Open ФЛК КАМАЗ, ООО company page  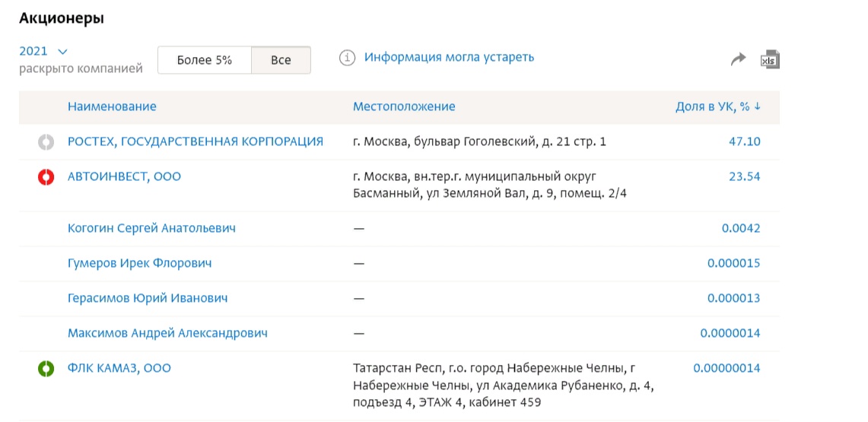(119, 368)
